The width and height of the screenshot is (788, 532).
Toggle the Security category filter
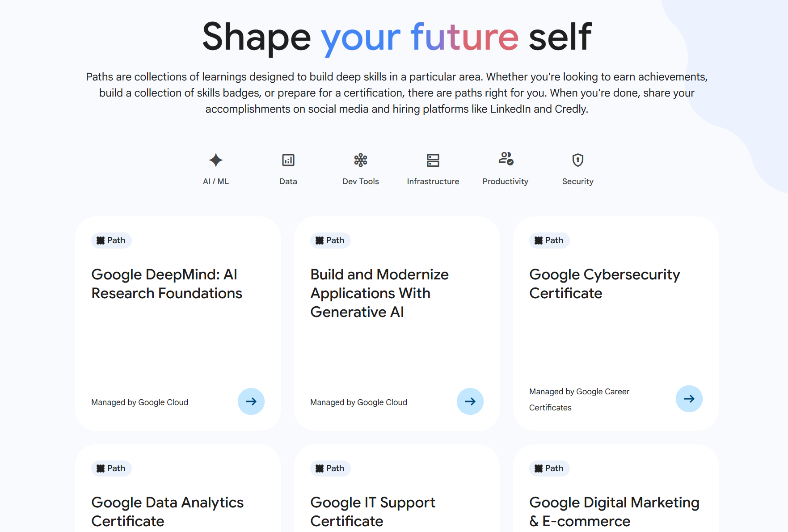(x=577, y=169)
